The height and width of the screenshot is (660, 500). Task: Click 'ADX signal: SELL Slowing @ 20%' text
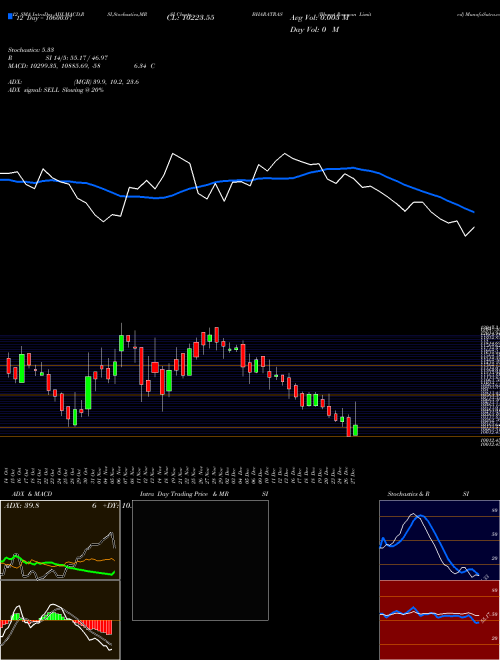[x=56, y=90]
